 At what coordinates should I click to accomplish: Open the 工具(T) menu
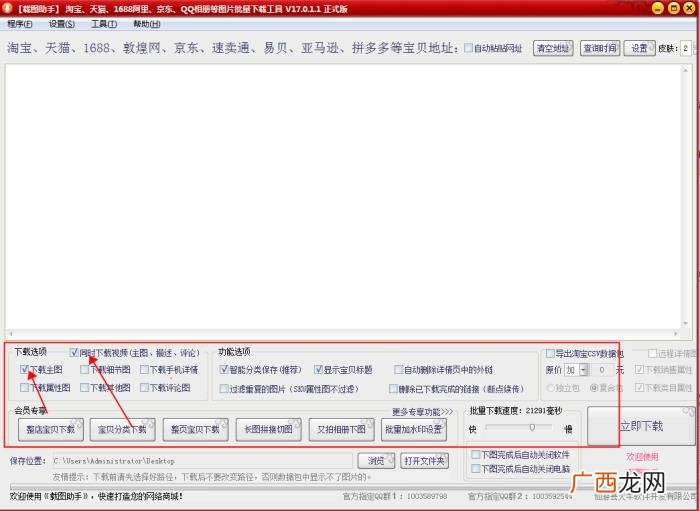[x=104, y=24]
